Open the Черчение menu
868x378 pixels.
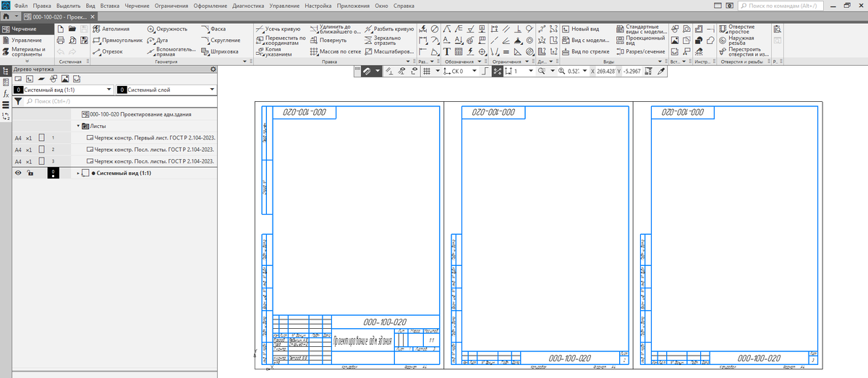[x=137, y=6]
